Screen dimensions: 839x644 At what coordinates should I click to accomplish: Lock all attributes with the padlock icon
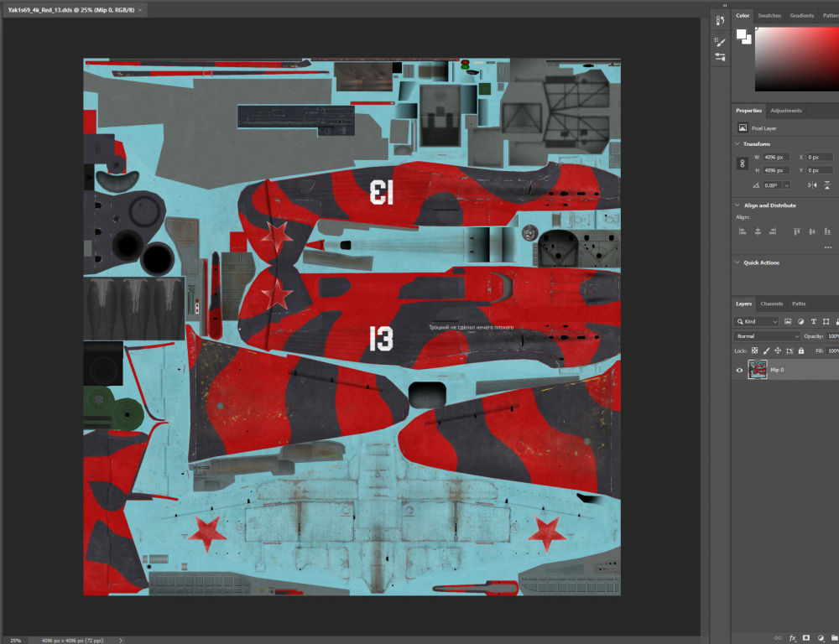(801, 350)
